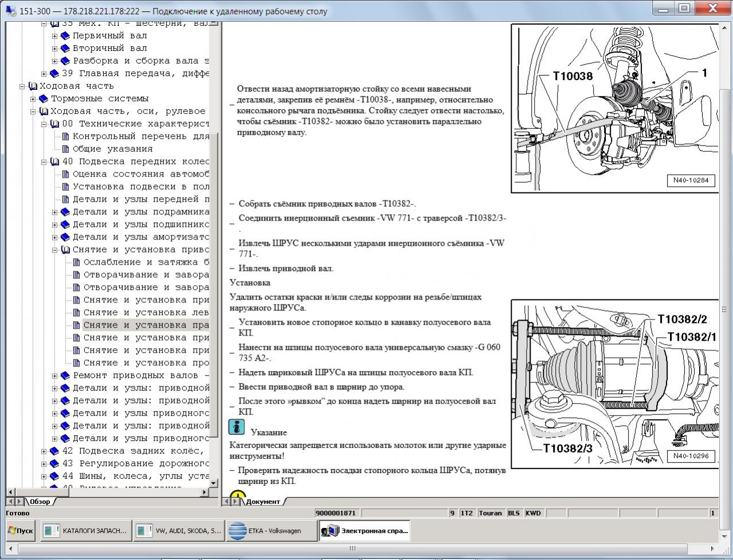Image resolution: width=733 pixels, height=560 pixels.
Task: Click open-book icon of 40 Подвеска передних колес
Action: coord(54,161)
